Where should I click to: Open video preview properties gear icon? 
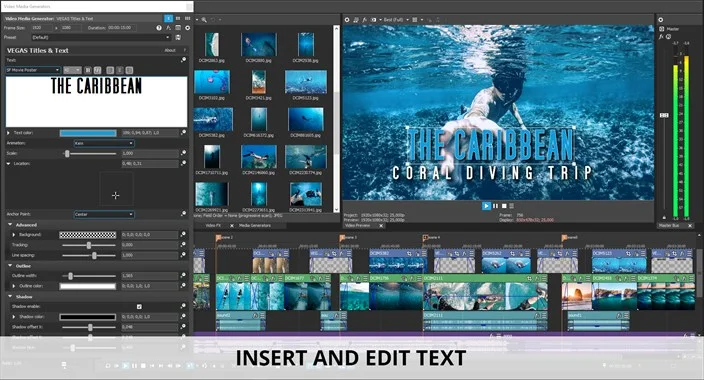[x=347, y=20]
